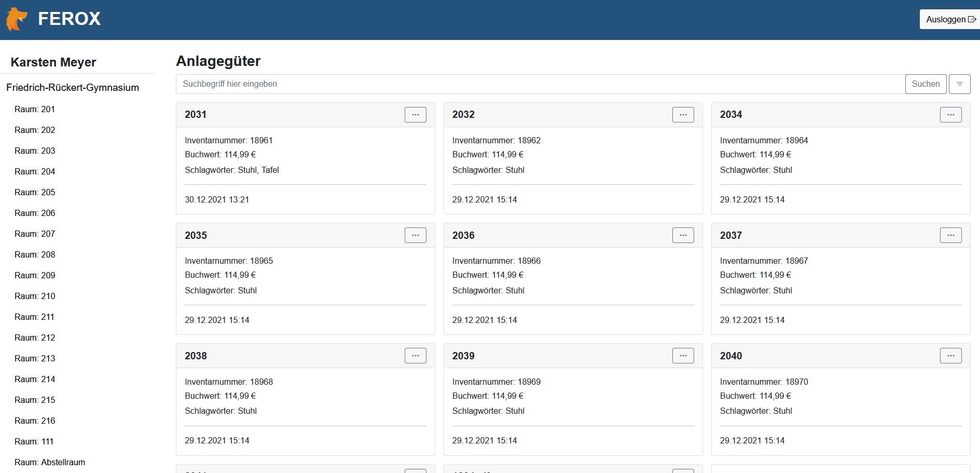Select Friedrich-Rückert-Gymnasium in the sidebar

73,88
